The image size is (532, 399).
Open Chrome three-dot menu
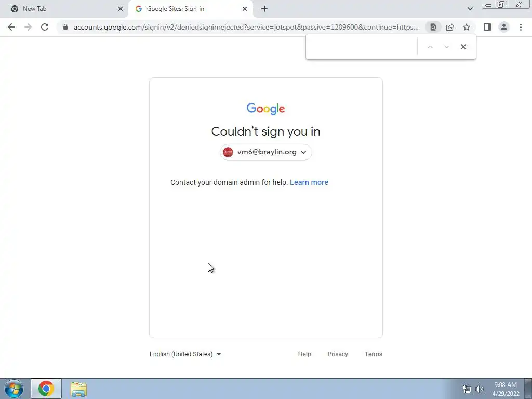(x=521, y=27)
